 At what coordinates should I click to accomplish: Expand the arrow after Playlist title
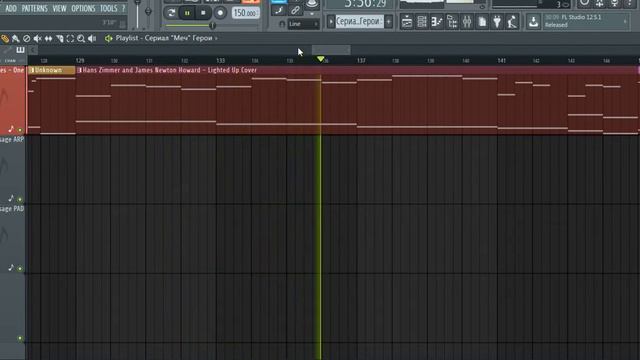(216, 38)
